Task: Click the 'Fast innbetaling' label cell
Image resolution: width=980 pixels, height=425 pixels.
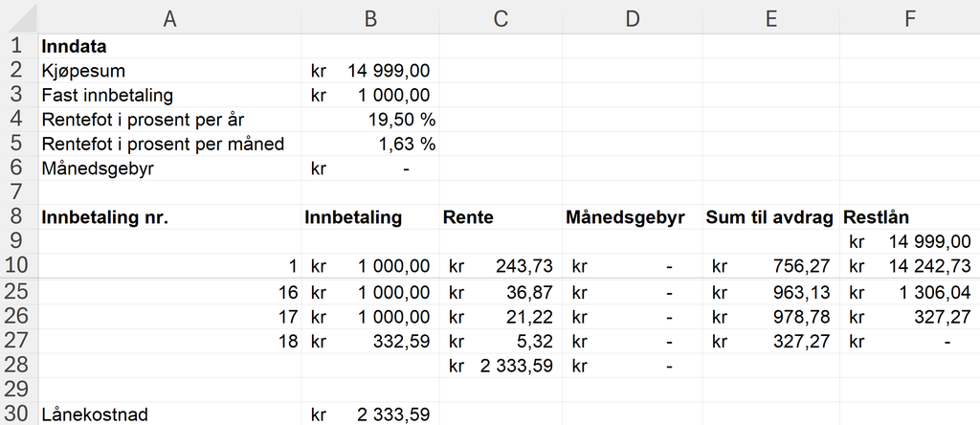Action: 169,95
